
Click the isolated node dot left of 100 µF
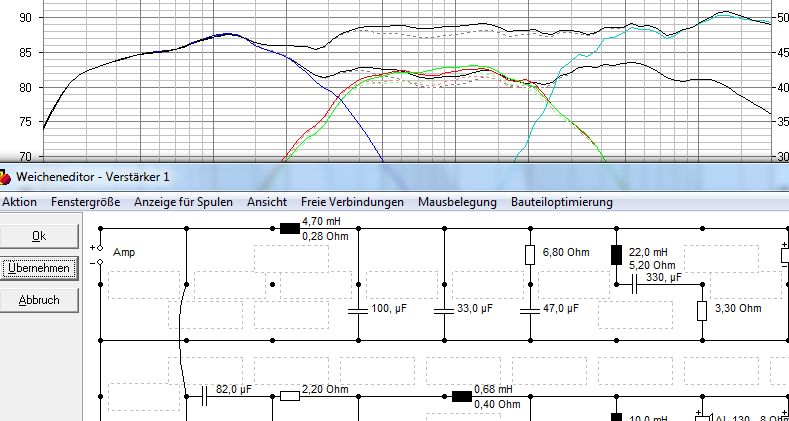coord(272,285)
